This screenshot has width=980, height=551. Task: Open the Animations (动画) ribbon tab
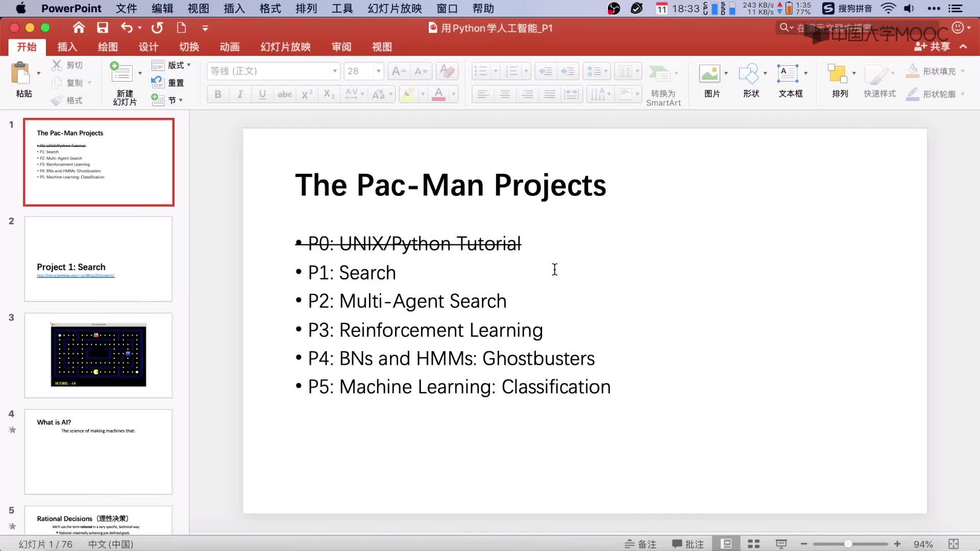click(x=230, y=47)
